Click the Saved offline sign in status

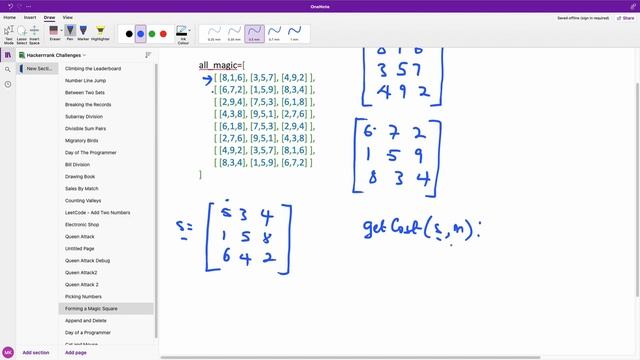pos(583,18)
